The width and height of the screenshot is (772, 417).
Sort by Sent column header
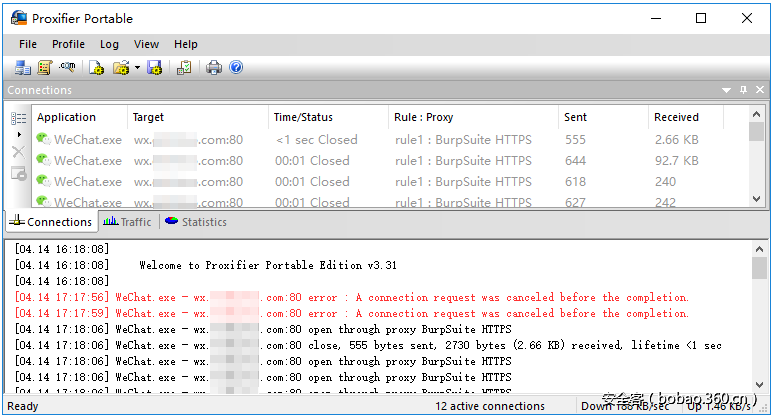604,117
